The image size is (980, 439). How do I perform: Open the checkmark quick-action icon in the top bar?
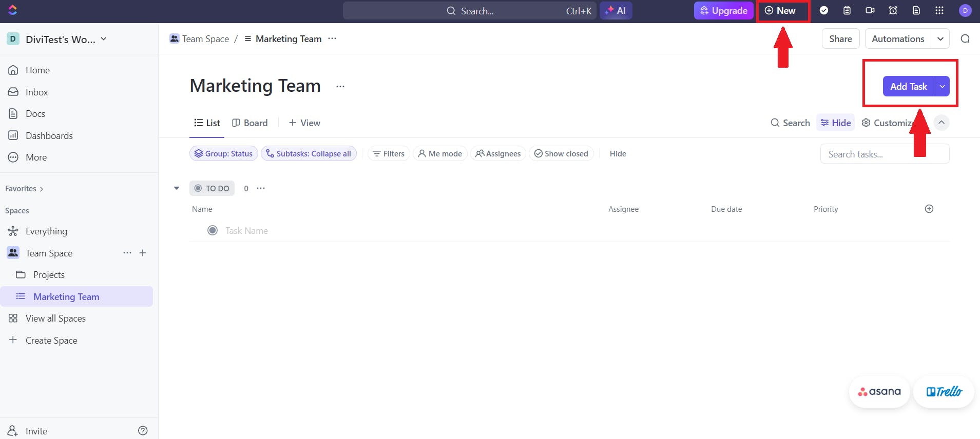[824, 11]
